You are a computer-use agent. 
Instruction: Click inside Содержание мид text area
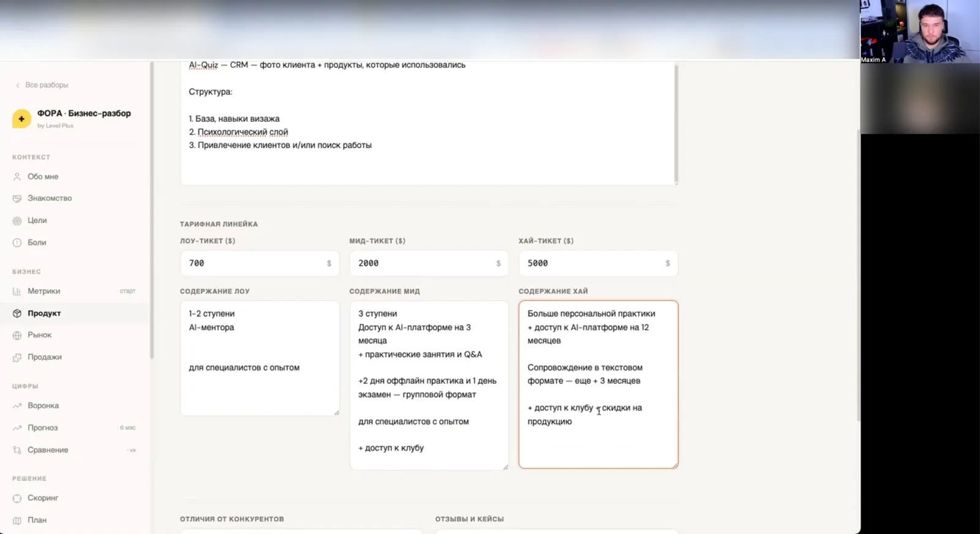(x=429, y=385)
